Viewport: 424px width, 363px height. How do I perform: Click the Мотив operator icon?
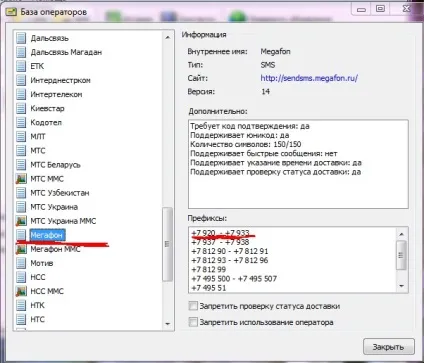21,263
